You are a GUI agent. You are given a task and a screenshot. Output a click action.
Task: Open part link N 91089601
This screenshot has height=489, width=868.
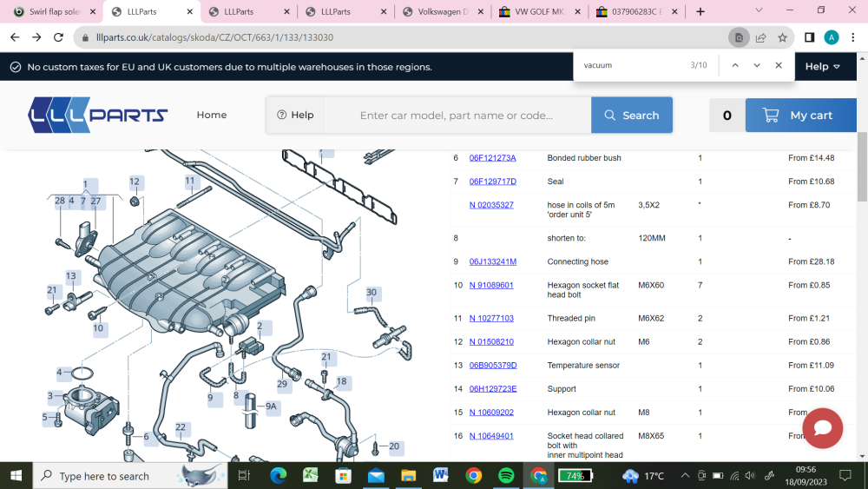[x=491, y=285]
